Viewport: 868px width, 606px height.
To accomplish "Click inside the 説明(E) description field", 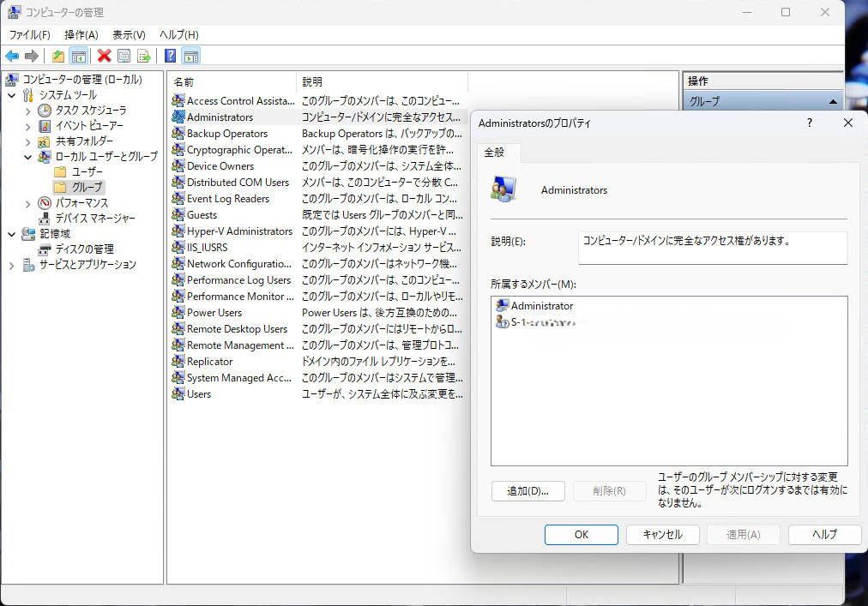I will 712,247.
